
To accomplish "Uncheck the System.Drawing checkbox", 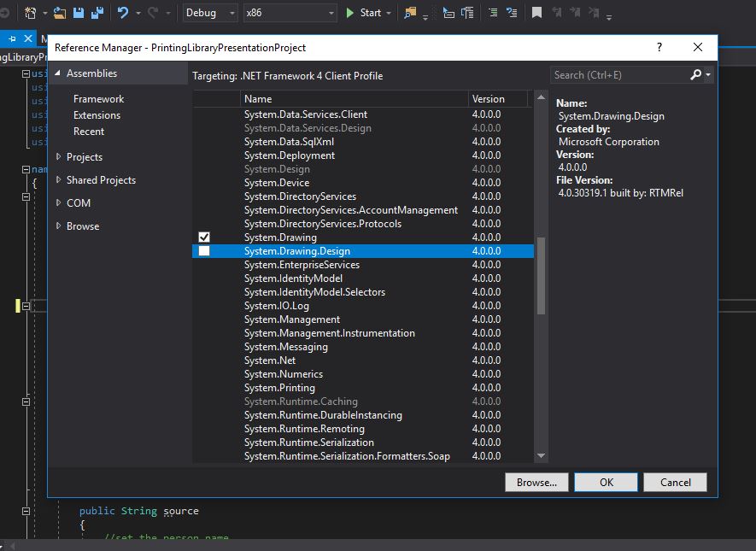I will [204, 237].
